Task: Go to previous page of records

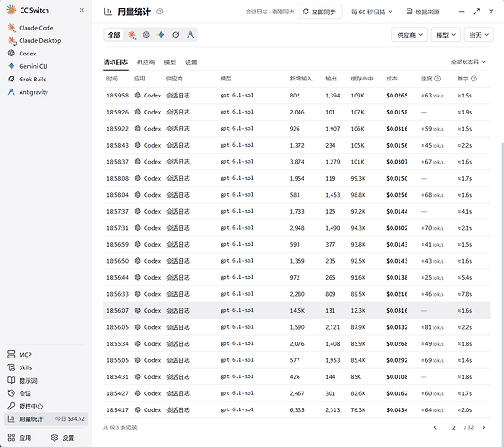Action: (435, 427)
